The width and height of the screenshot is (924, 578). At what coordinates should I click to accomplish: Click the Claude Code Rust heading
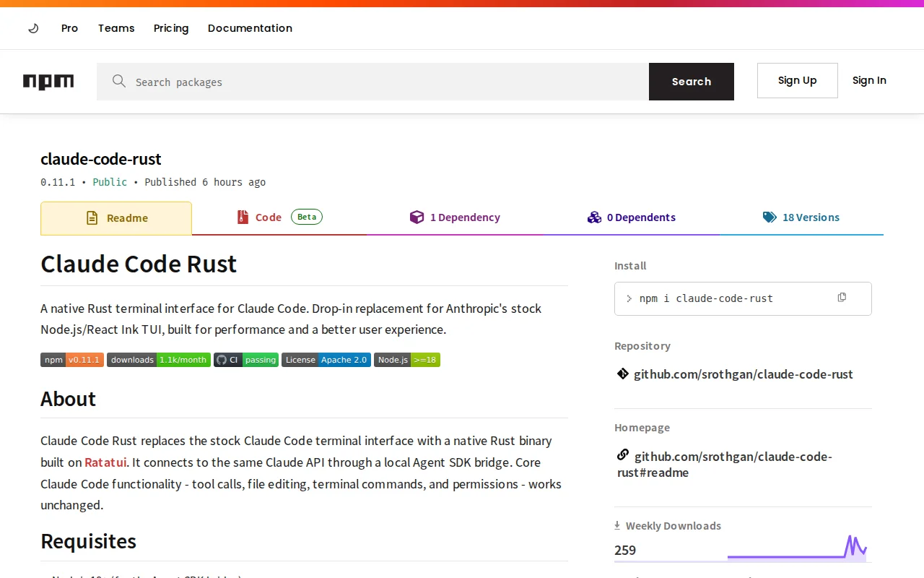(x=139, y=264)
